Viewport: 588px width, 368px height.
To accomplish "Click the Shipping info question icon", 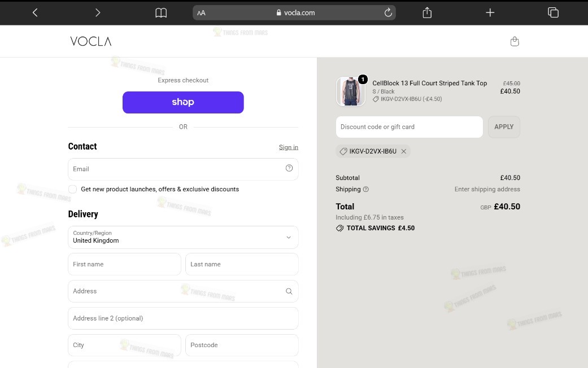I will pos(365,189).
